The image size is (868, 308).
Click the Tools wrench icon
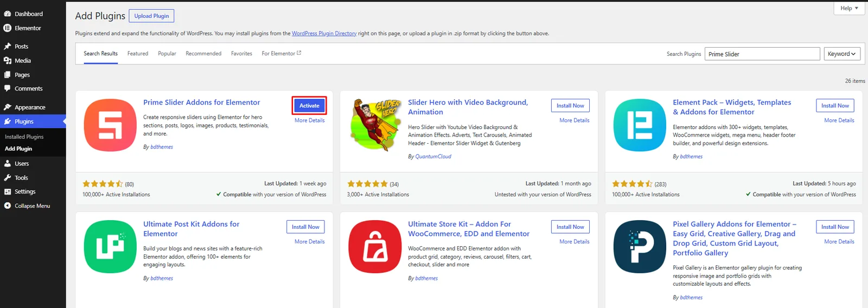click(8, 177)
